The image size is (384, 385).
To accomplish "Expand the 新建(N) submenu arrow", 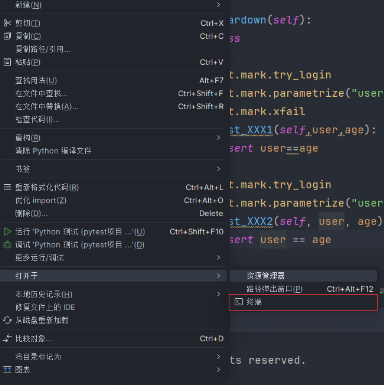I will [x=218, y=5].
